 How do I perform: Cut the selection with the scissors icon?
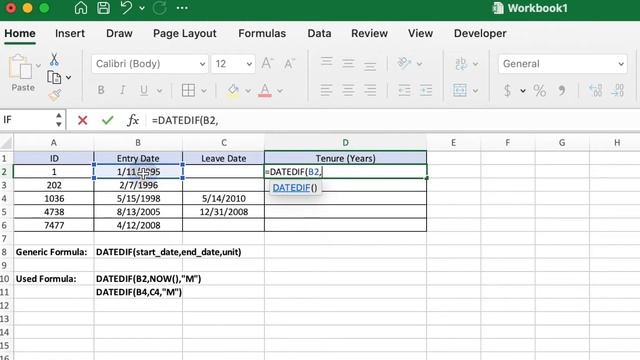(54, 60)
